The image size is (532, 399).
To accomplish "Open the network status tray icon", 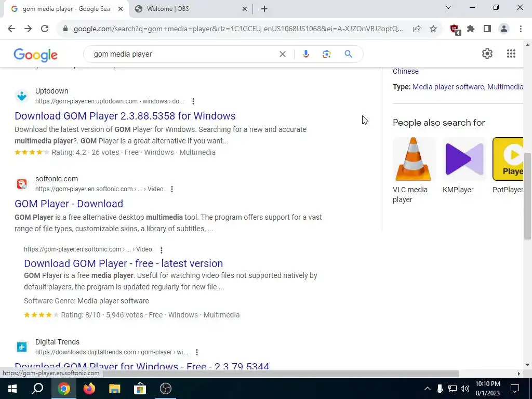I will pyautogui.click(x=453, y=389).
